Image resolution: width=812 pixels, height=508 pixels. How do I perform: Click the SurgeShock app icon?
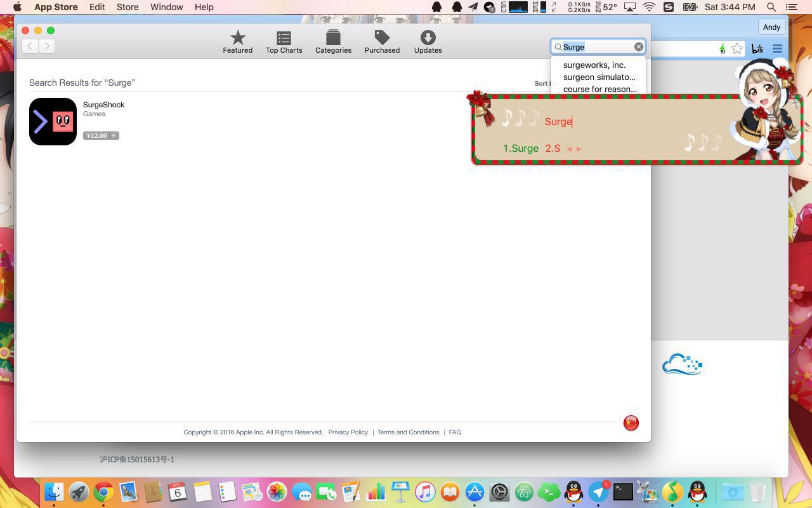pos(53,121)
